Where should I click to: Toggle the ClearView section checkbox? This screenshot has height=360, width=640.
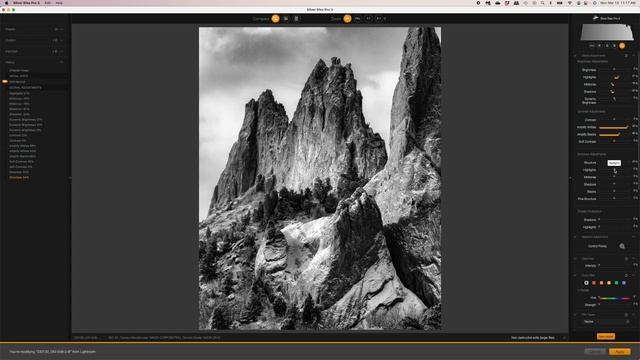(x=576, y=259)
